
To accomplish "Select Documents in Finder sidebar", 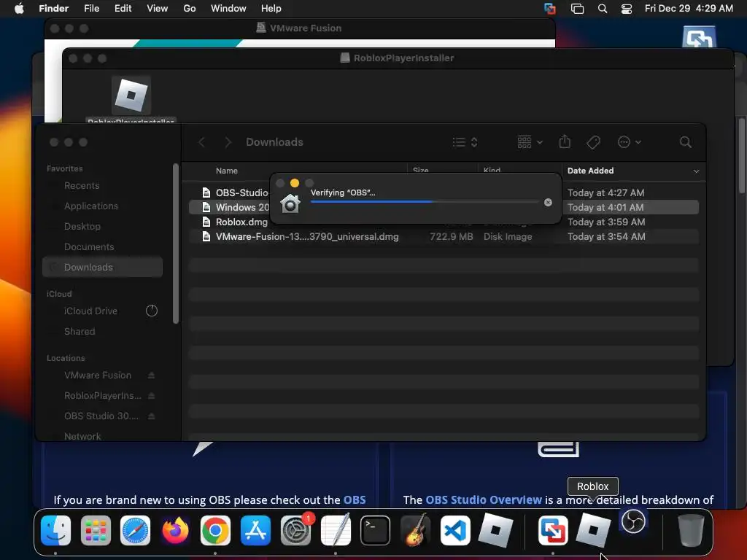I will click(89, 247).
